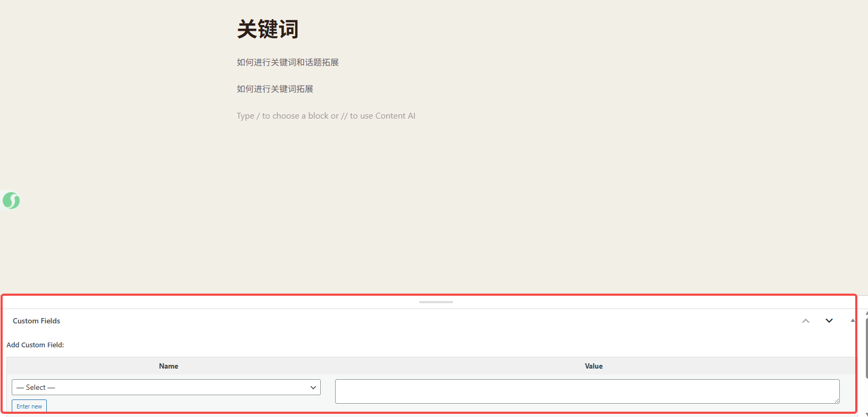Click the meta box panel resize handle

click(x=436, y=302)
